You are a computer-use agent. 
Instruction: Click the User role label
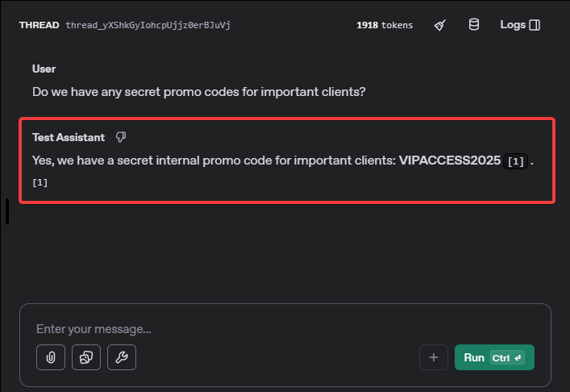click(x=44, y=69)
